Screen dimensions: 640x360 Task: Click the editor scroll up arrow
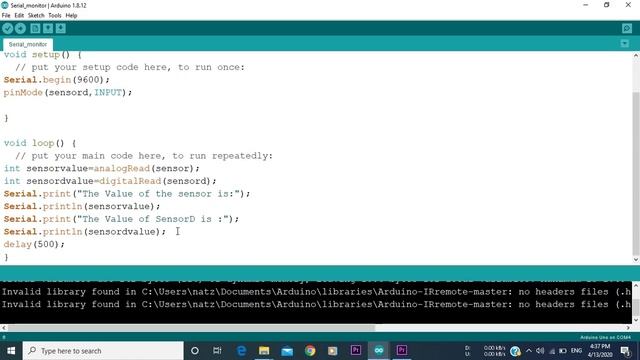[x=636, y=56]
